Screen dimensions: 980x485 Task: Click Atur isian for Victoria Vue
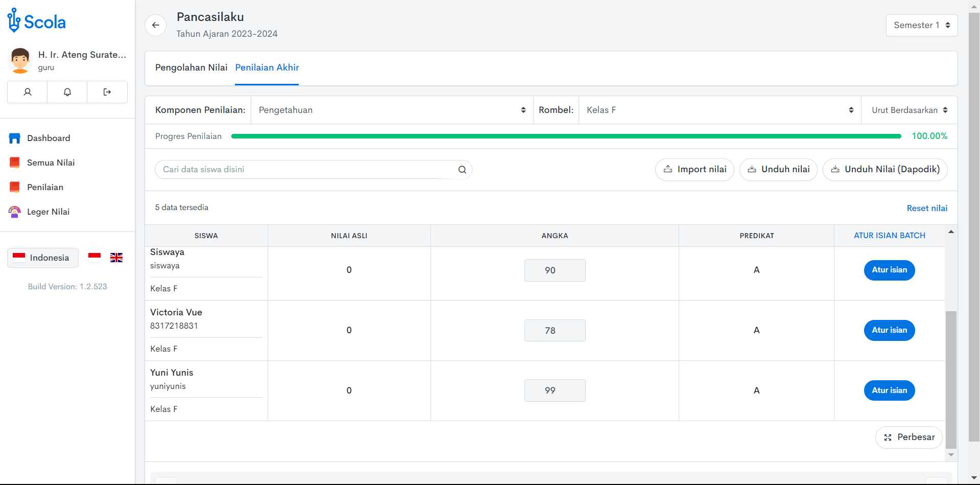point(889,330)
